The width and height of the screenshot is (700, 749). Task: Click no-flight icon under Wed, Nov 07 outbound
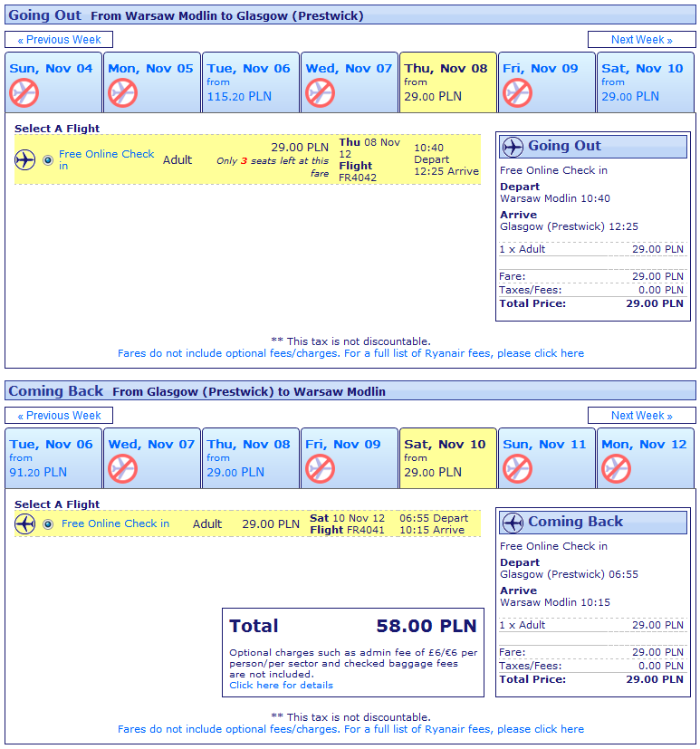pos(321,92)
